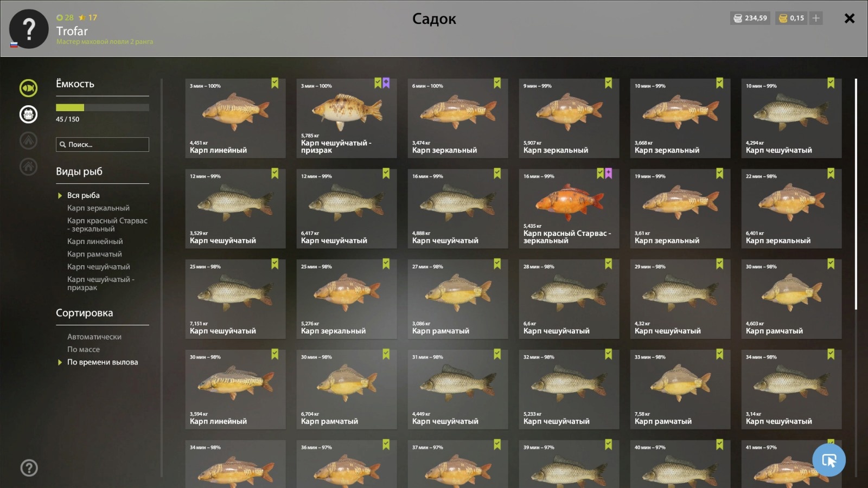The image size is (868, 488).
Task: Click the question-mark player avatar icon
Action: [x=29, y=29]
